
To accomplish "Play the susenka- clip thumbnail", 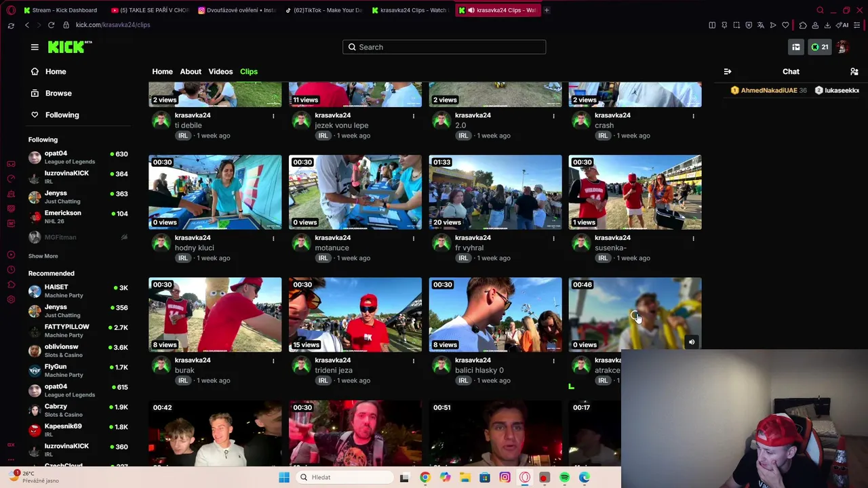I will 635,192.
